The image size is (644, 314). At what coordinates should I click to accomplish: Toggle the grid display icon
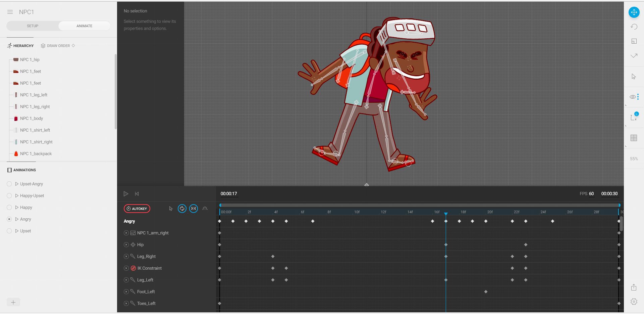(634, 138)
